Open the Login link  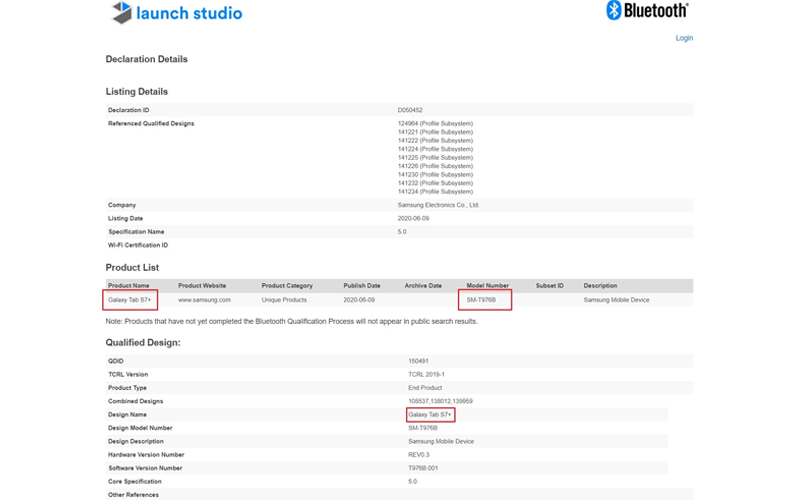pyautogui.click(x=684, y=38)
